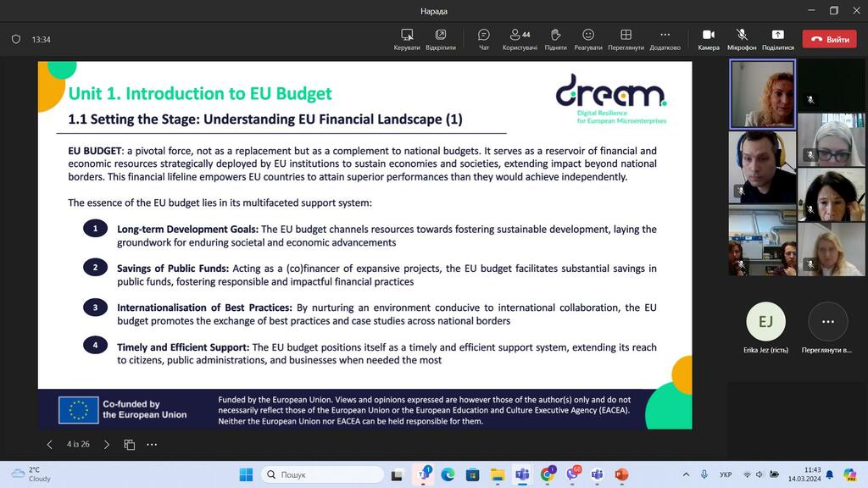Go to the next slide arrow
868x488 pixels.
(x=107, y=445)
